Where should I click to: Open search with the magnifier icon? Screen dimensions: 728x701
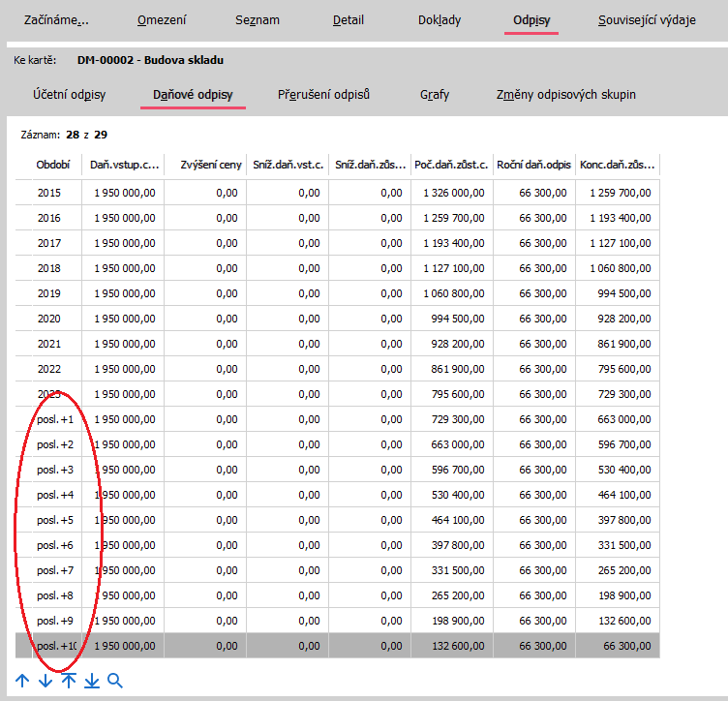(115, 681)
